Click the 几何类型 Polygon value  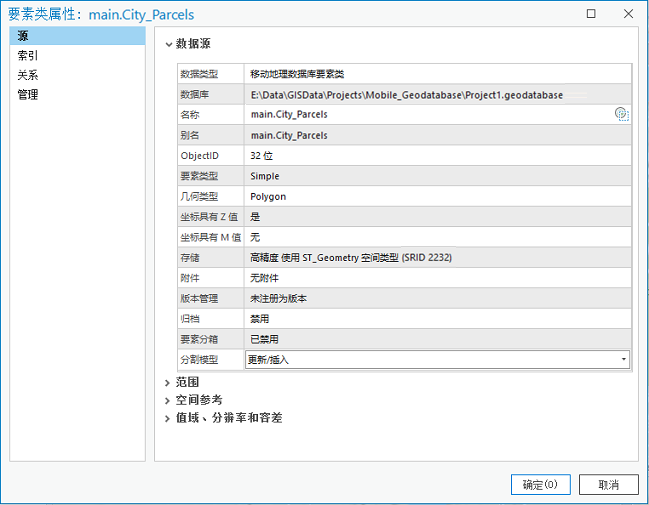pos(268,197)
